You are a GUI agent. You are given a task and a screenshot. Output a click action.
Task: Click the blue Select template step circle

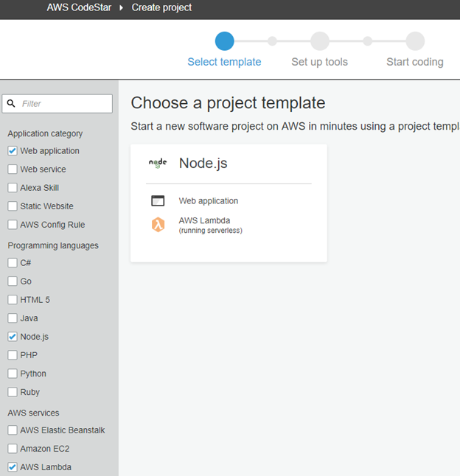pos(224,41)
